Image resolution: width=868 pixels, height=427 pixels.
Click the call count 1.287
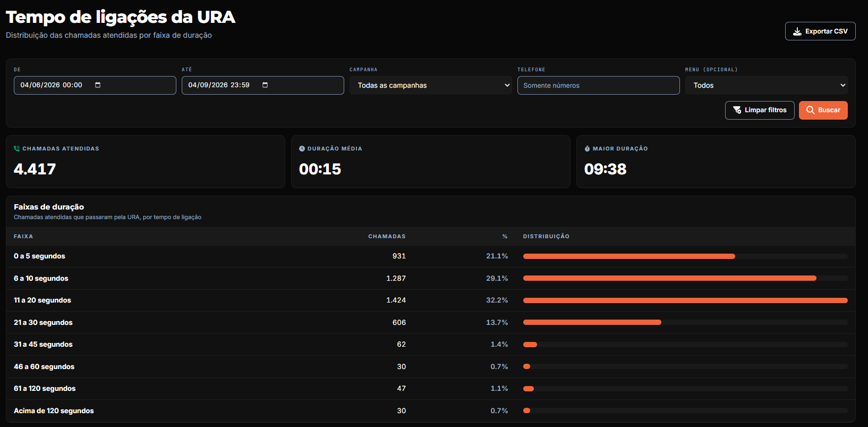click(396, 278)
